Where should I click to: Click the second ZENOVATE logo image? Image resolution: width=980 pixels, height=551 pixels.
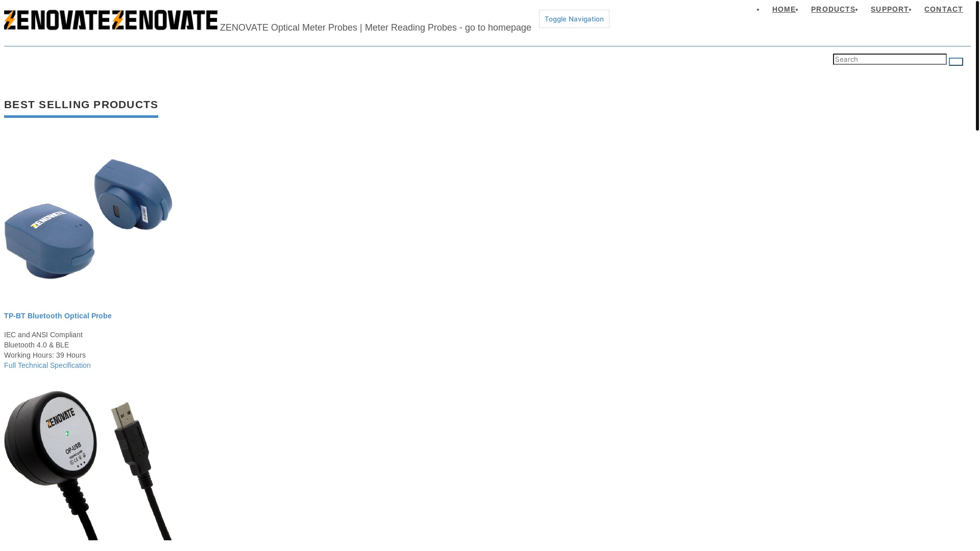pyautogui.click(x=165, y=20)
